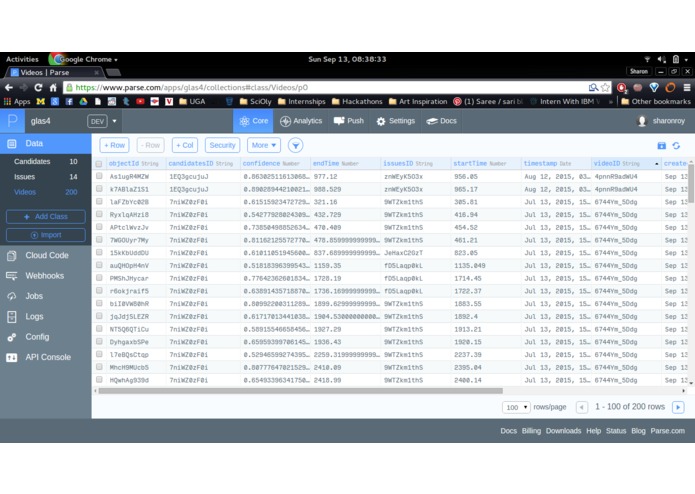Open Google Drive bookmark icon
This screenshot has height=494, width=695.
click(x=83, y=101)
